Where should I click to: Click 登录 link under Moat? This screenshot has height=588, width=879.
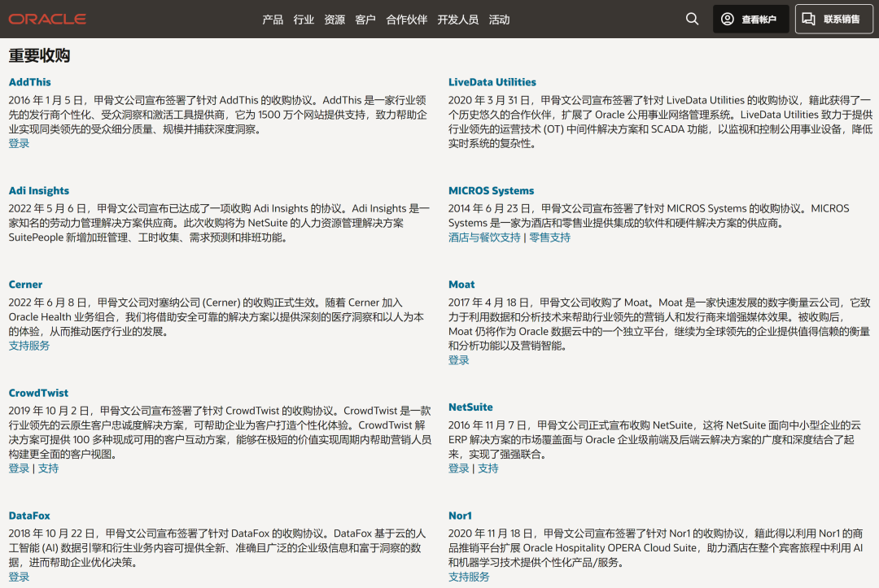(x=458, y=360)
